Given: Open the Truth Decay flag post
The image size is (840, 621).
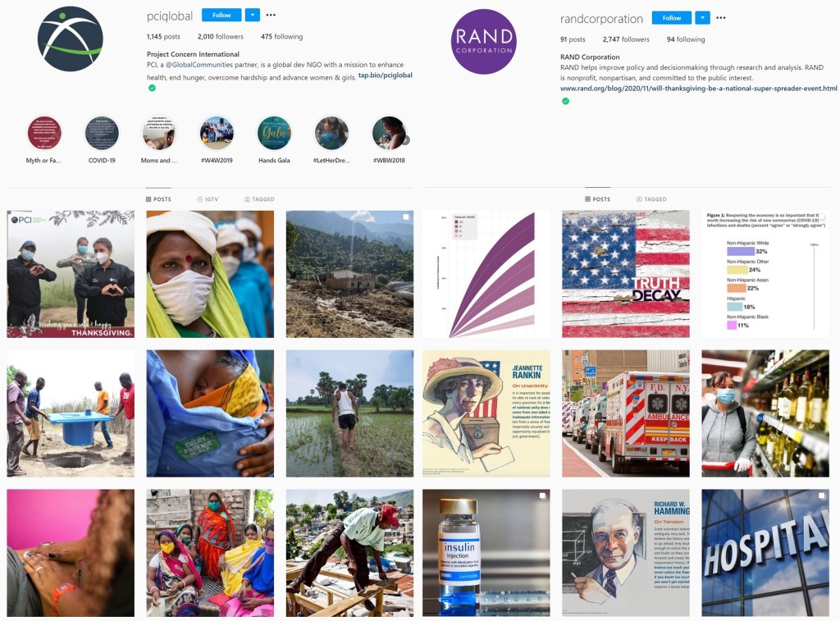Looking at the screenshot, I should point(626,274).
